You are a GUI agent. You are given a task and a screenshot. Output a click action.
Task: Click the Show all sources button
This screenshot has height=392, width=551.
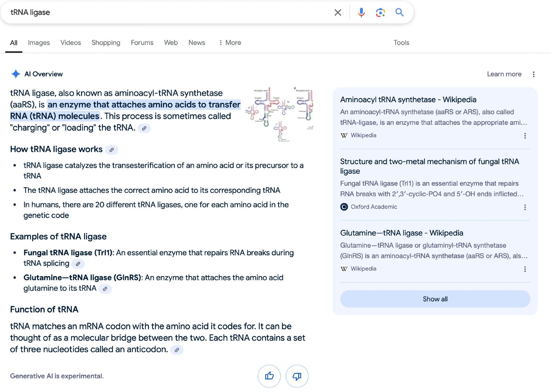pos(435,299)
